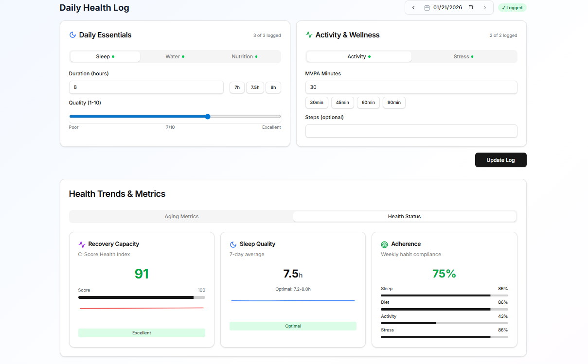Image resolution: width=588 pixels, height=364 pixels.
Task: Click the 7/10 quality value
Action: [170, 127]
